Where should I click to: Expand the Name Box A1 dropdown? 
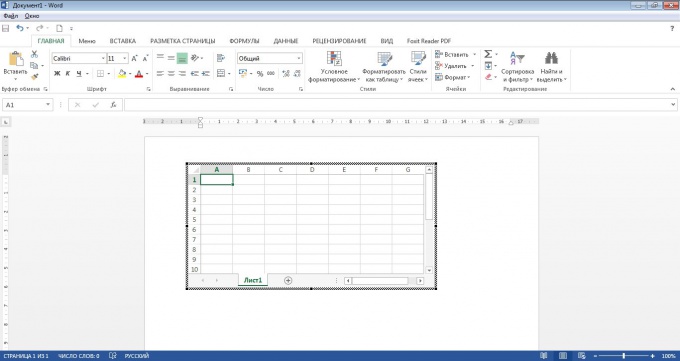click(x=48, y=105)
